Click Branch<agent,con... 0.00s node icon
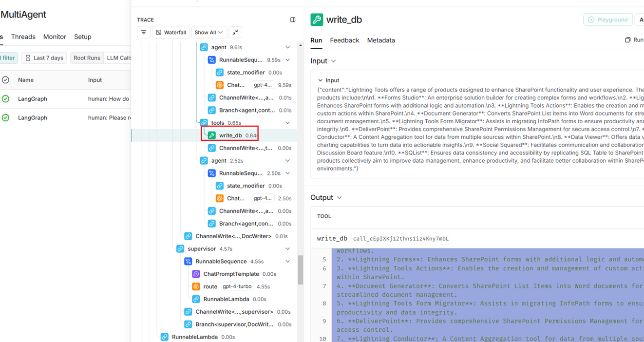 point(211,224)
